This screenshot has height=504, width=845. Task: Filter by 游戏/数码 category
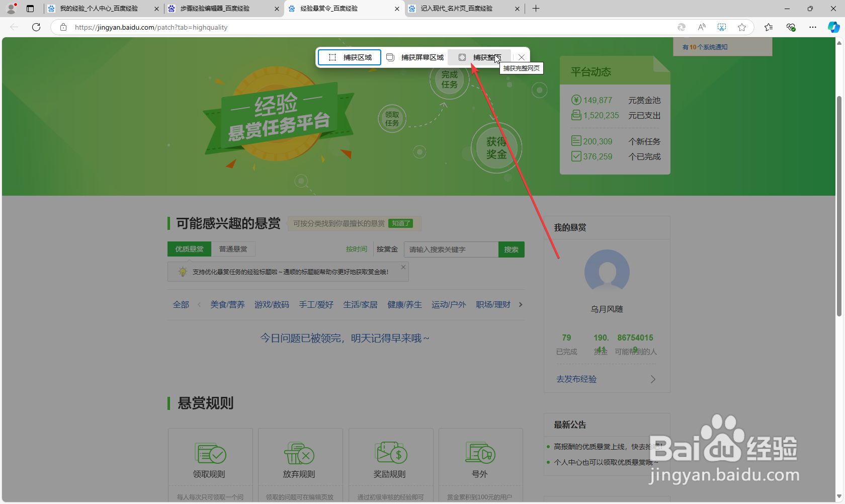[x=272, y=304]
